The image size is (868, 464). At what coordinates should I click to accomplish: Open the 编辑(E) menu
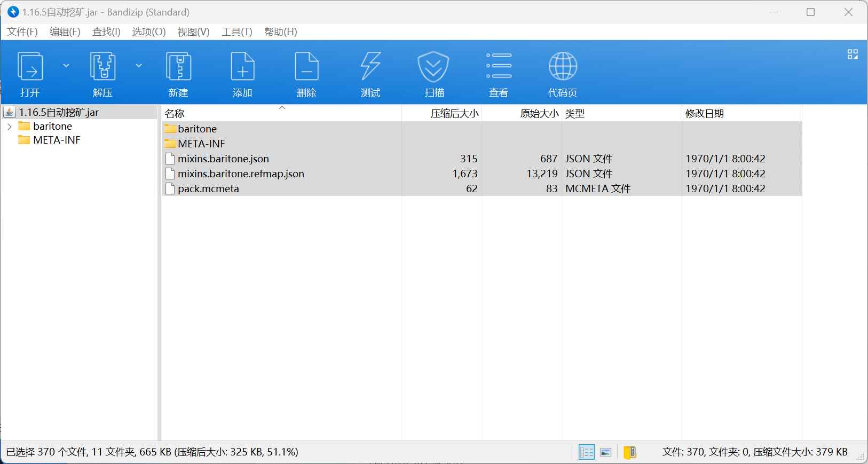(65, 32)
